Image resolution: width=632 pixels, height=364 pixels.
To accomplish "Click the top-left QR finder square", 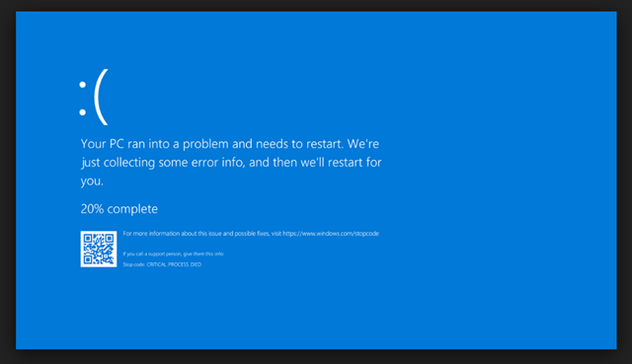I will coord(88,239).
